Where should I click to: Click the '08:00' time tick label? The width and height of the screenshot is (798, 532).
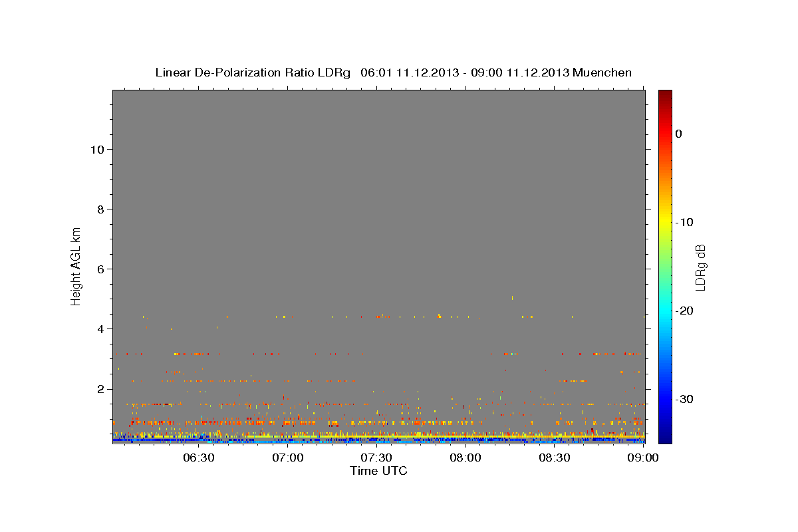(x=465, y=458)
